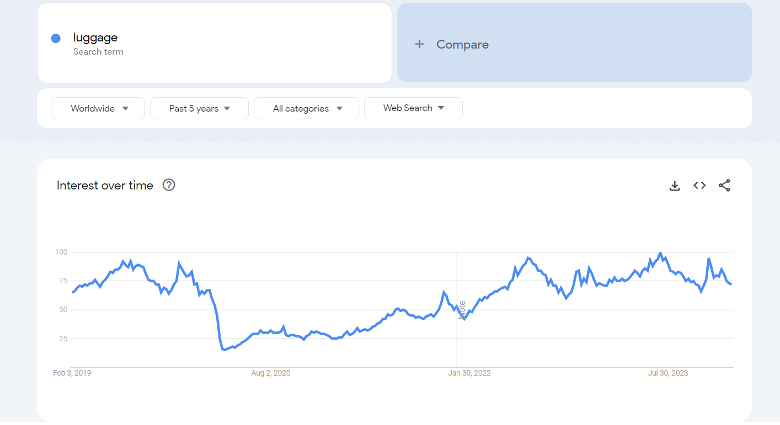Change the Web Search type dropdown
The height and width of the screenshot is (425, 780).
coord(413,108)
